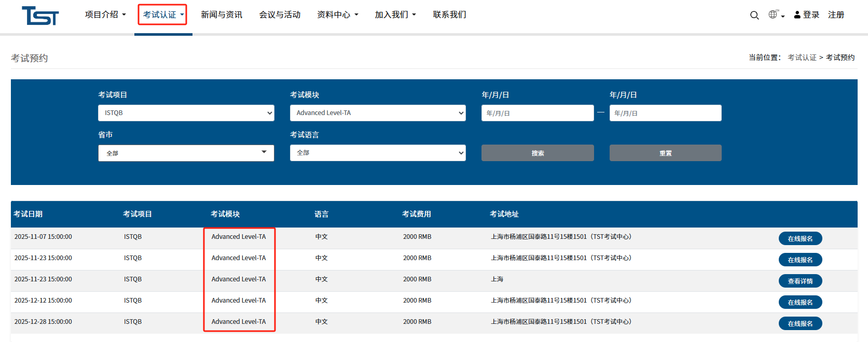Open the search magnifier icon
Viewport: 868px width, 342px height.
[754, 15]
